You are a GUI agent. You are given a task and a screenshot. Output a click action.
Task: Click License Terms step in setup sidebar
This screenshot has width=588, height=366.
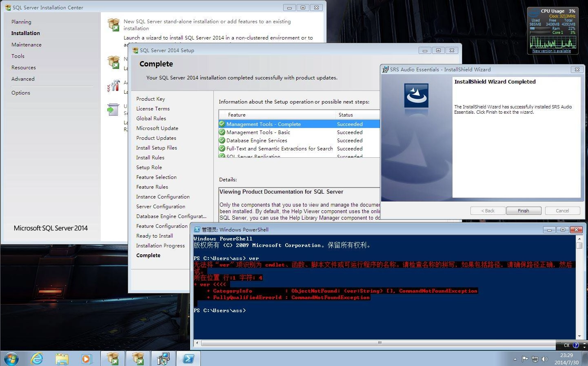(153, 109)
